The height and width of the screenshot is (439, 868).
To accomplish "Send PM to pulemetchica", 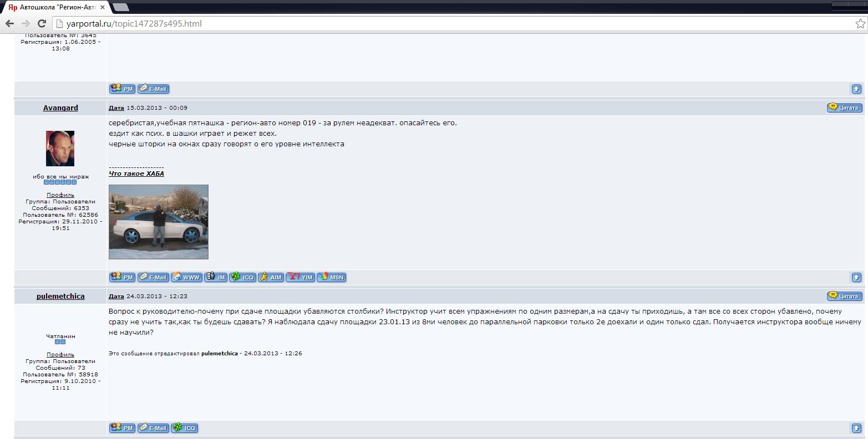I will tap(123, 428).
